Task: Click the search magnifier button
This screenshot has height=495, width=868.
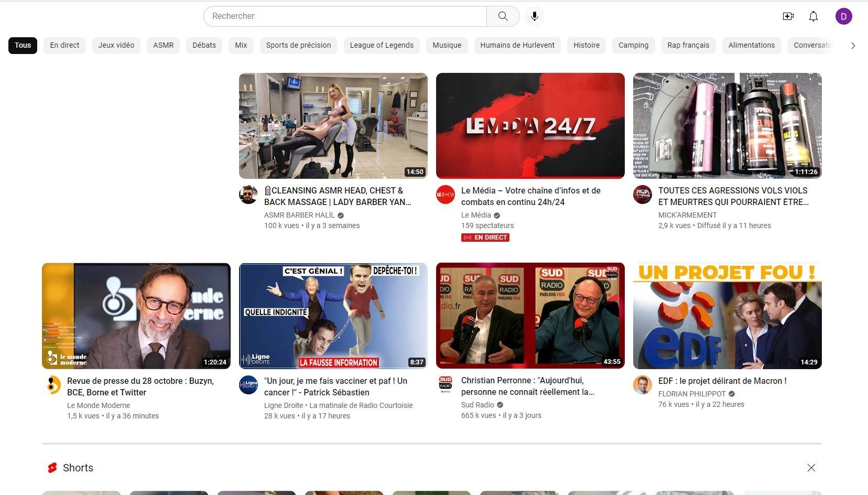Action: click(503, 16)
